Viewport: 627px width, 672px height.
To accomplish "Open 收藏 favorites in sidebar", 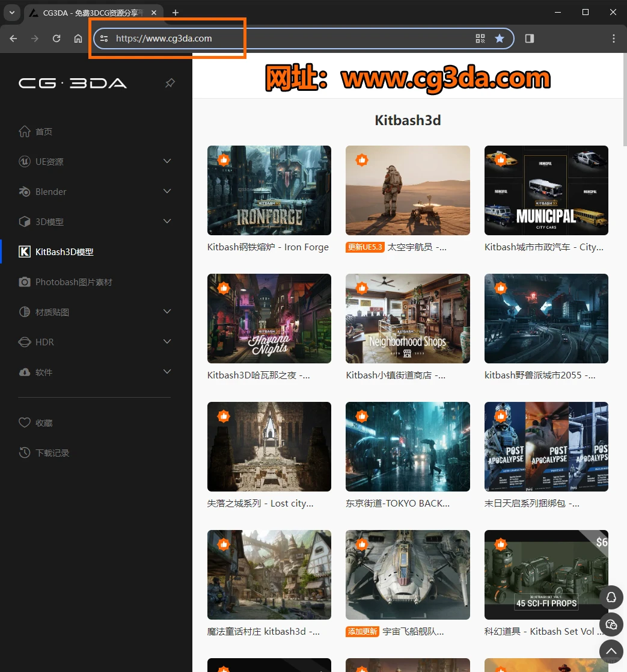I will pyautogui.click(x=35, y=423).
